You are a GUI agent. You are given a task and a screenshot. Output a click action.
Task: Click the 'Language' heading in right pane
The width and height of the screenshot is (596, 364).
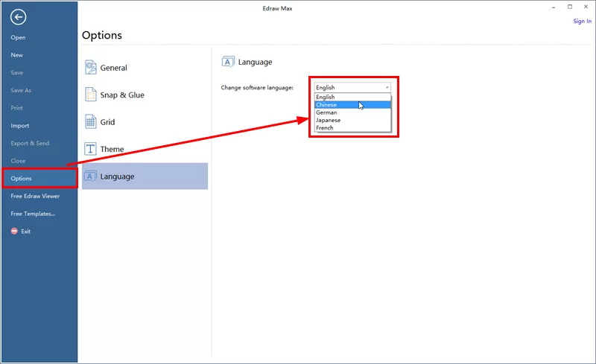coord(255,62)
